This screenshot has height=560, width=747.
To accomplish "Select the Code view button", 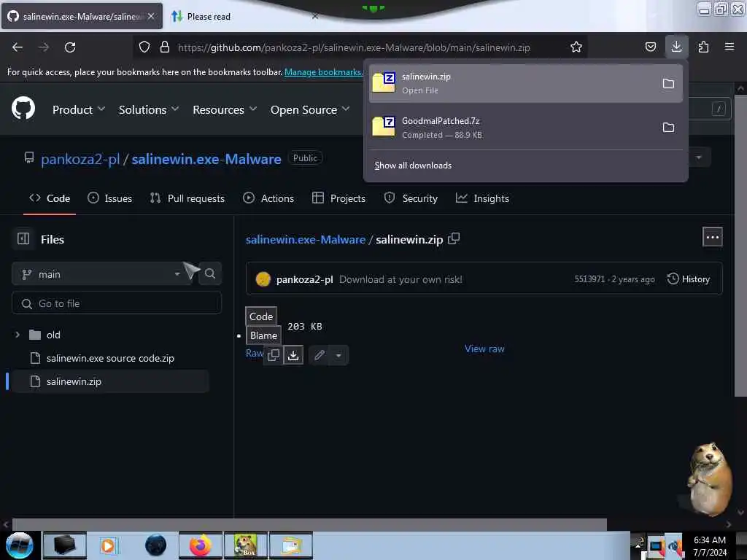I will coord(261,316).
